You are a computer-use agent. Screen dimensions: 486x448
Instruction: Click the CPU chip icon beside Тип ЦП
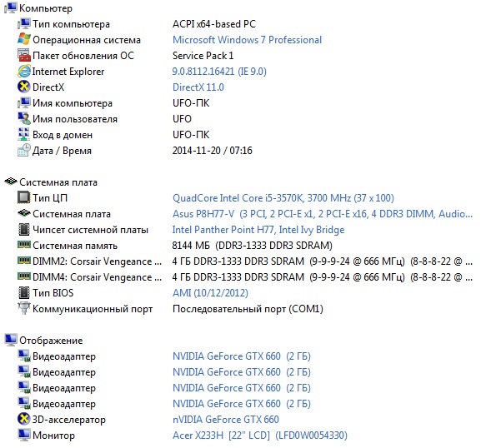pos(24,197)
